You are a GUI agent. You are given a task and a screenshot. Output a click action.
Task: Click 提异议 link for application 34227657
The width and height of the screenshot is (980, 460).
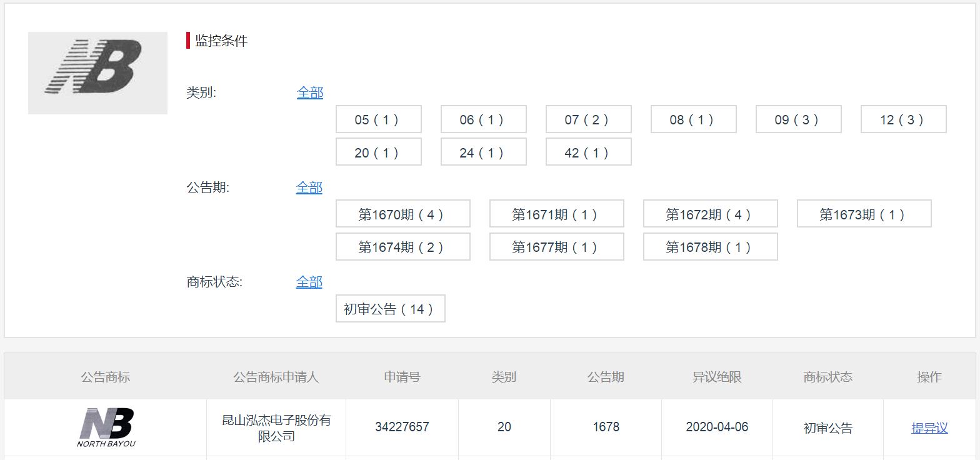coord(929,428)
